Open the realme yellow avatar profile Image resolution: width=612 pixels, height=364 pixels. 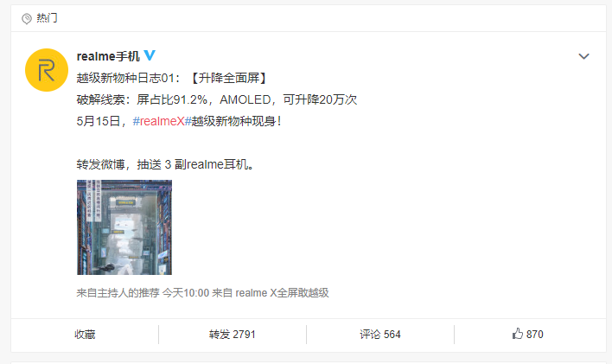47,70
